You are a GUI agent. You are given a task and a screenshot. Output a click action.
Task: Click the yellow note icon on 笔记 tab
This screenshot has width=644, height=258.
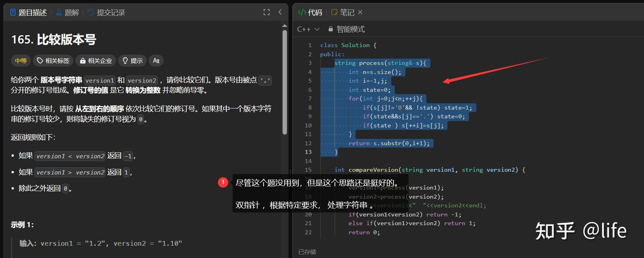(334, 12)
